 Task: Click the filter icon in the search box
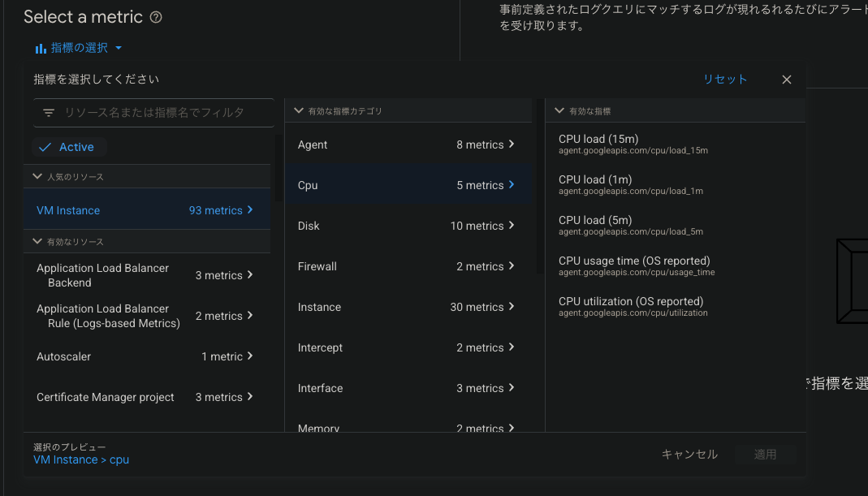click(49, 113)
